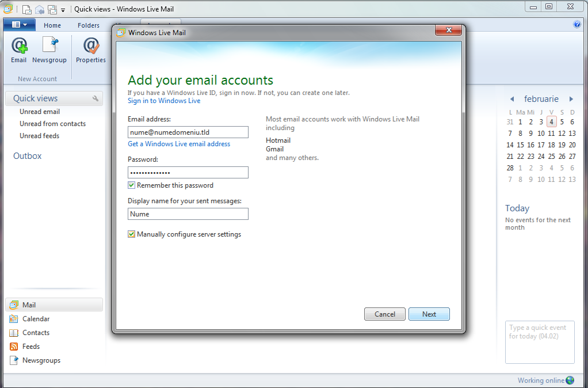The width and height of the screenshot is (588, 388).
Task: Open Mail in the navigation pane
Action: 54,305
